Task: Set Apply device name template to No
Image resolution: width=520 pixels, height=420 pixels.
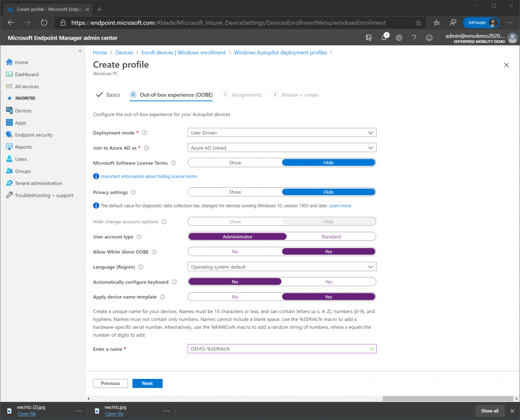Action: click(235, 297)
